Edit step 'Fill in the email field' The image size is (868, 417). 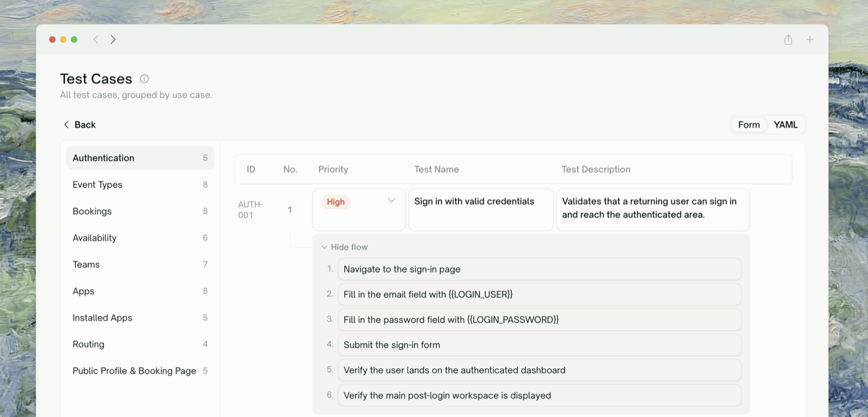coord(540,294)
